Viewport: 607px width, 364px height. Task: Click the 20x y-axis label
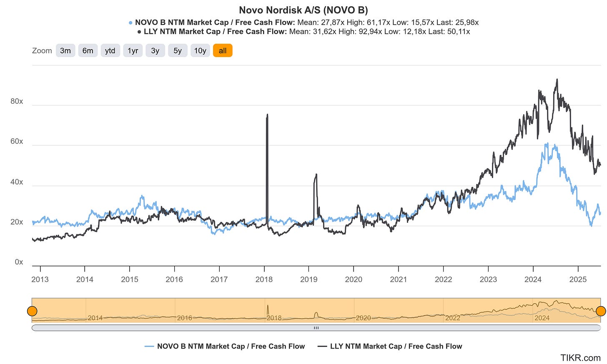pyautogui.click(x=17, y=222)
